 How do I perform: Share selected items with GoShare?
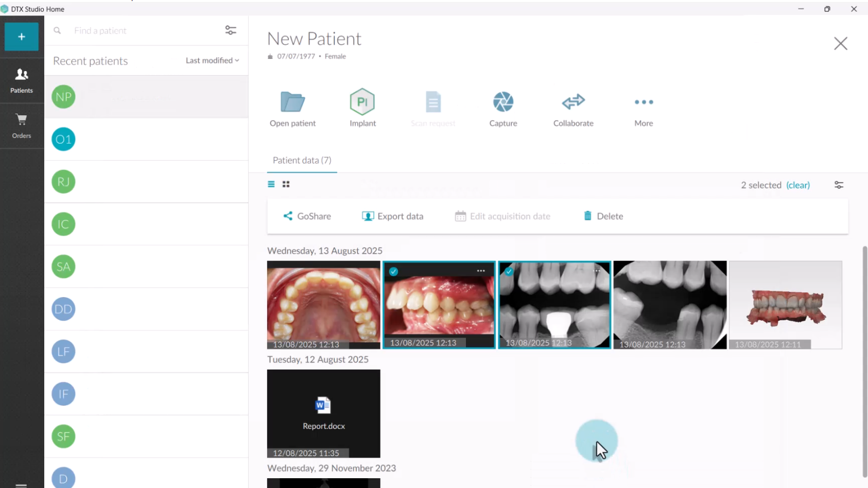point(307,216)
